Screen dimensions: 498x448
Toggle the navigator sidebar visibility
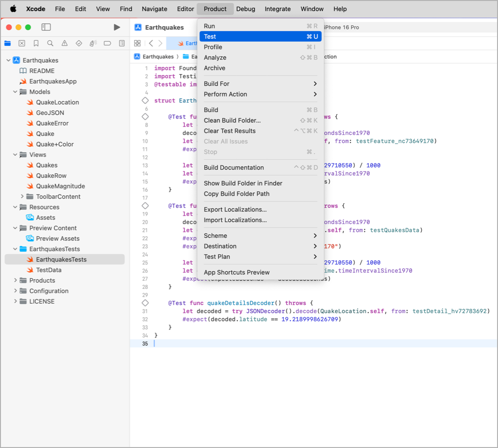pos(46,27)
